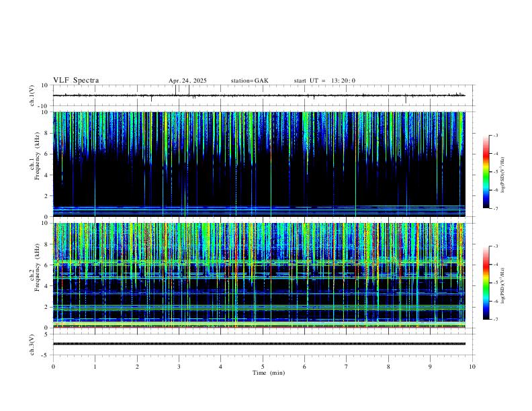Image resolution: width=532 pixels, height=411 pixels.
Task: Click the 'VLF Spectra' title text
Action: tap(76, 81)
